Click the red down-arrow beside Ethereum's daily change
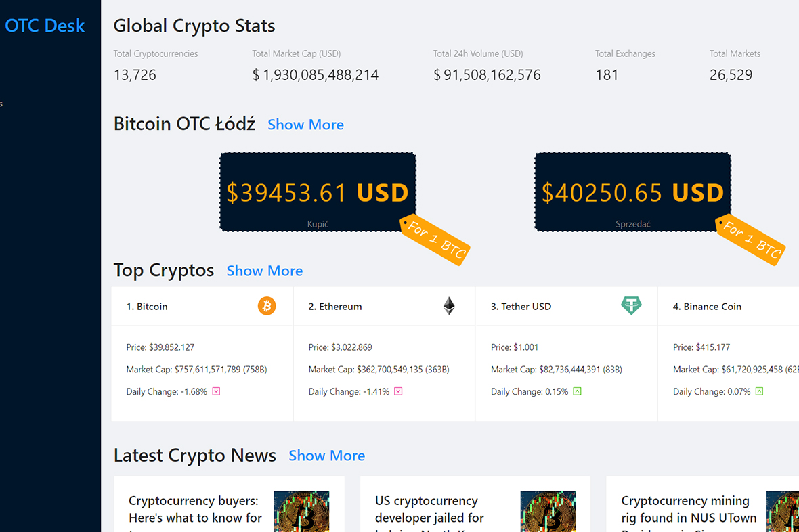 pos(398,391)
